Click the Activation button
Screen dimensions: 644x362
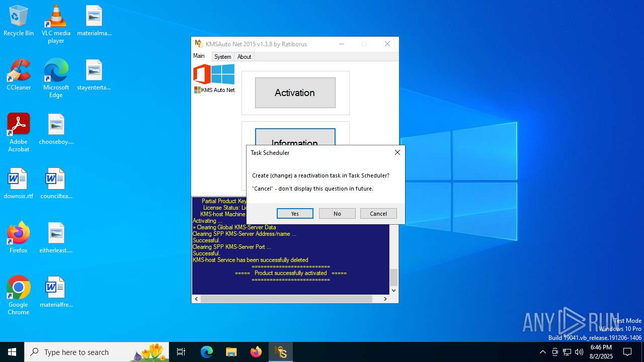(x=295, y=93)
